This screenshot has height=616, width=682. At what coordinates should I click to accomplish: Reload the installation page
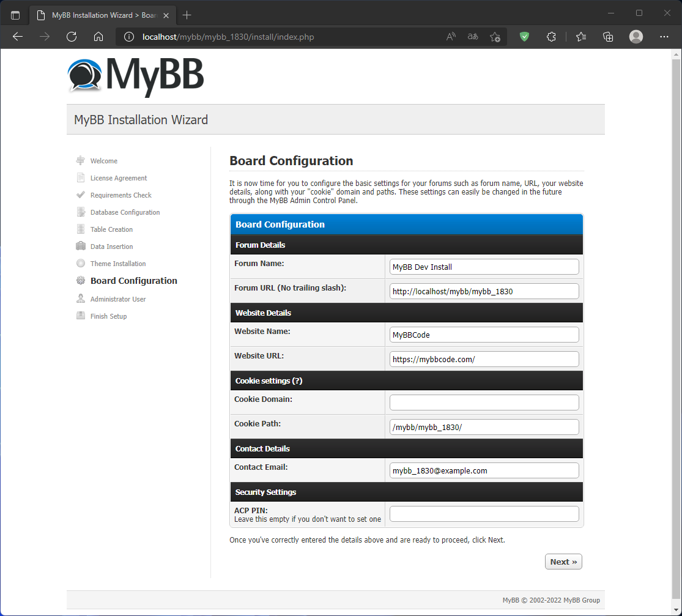pos(72,37)
